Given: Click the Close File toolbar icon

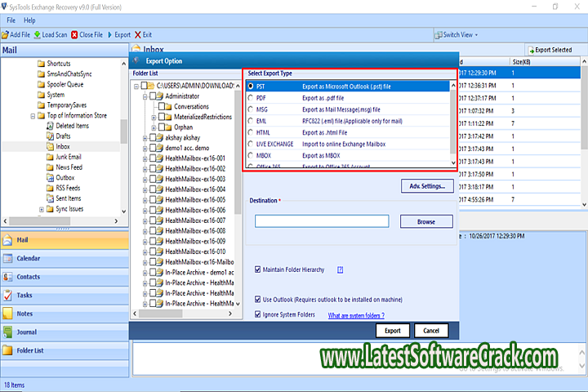Looking at the screenshot, I should click(x=75, y=35).
